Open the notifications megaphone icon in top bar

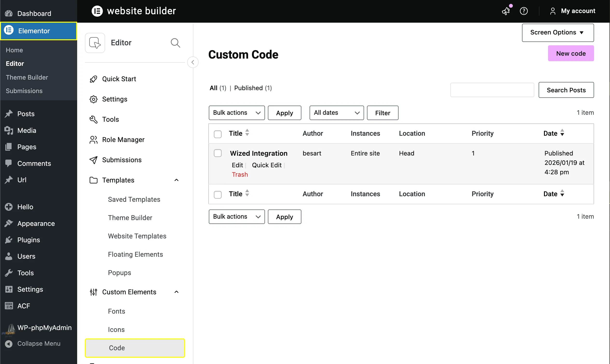pos(506,11)
